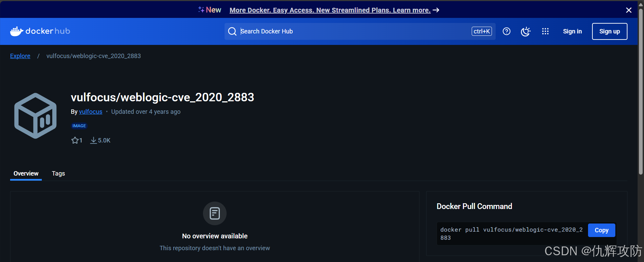The width and height of the screenshot is (644, 262).
Task: Open More Docker Easy Access banner link
Action: point(330,10)
